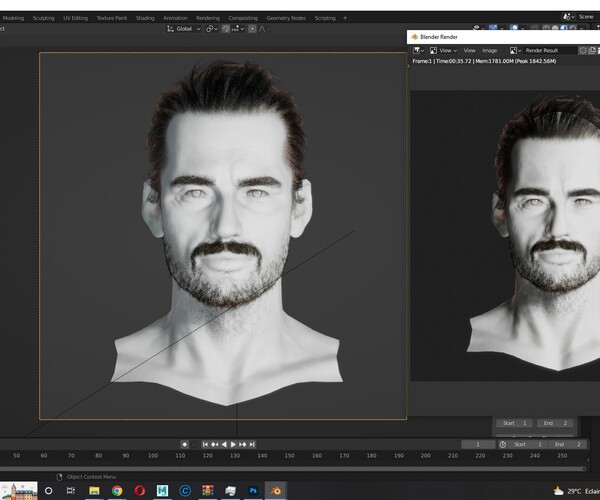
Task: Open the Scripting workspace tab
Action: pyautogui.click(x=325, y=18)
